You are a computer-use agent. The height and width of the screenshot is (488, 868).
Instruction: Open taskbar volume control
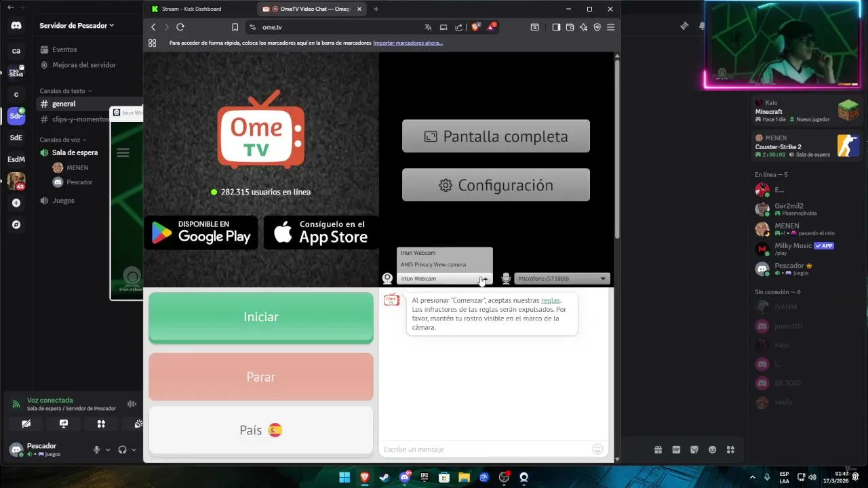tap(812, 477)
